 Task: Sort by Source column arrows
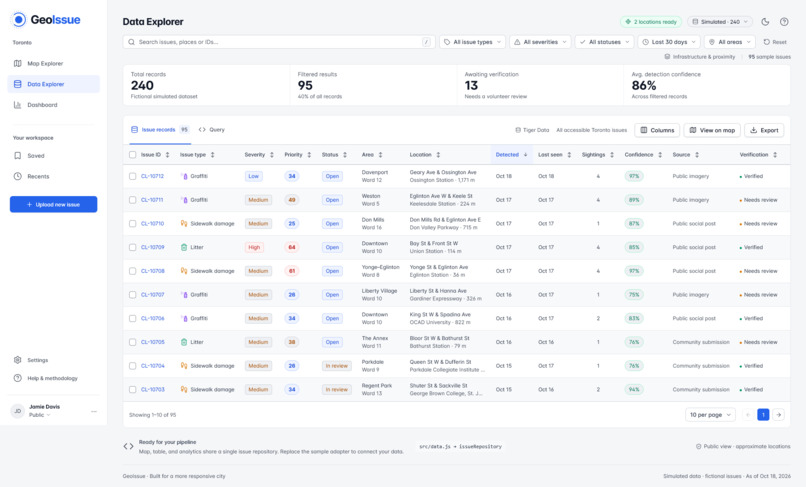[x=697, y=155]
